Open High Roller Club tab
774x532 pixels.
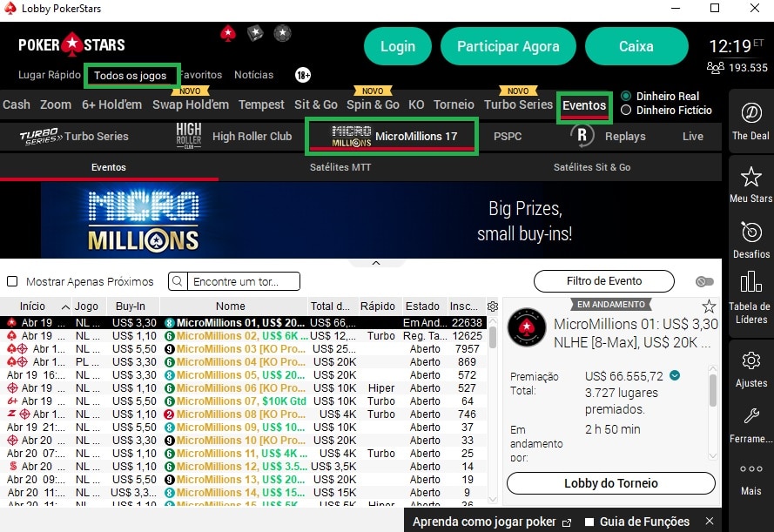click(x=234, y=136)
